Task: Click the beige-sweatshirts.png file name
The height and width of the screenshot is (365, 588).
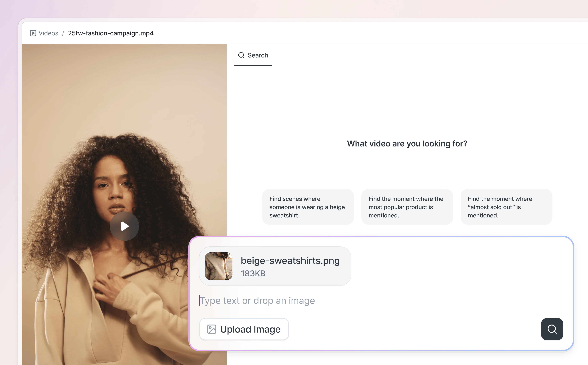Action: pyautogui.click(x=290, y=261)
